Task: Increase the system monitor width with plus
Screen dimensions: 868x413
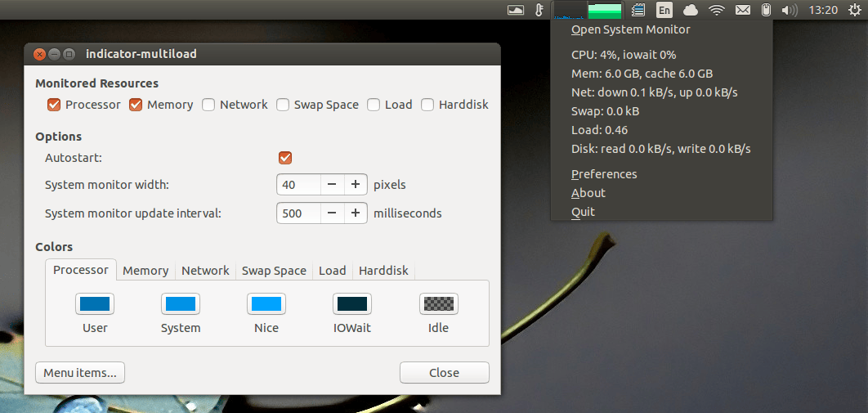Action: (x=356, y=185)
